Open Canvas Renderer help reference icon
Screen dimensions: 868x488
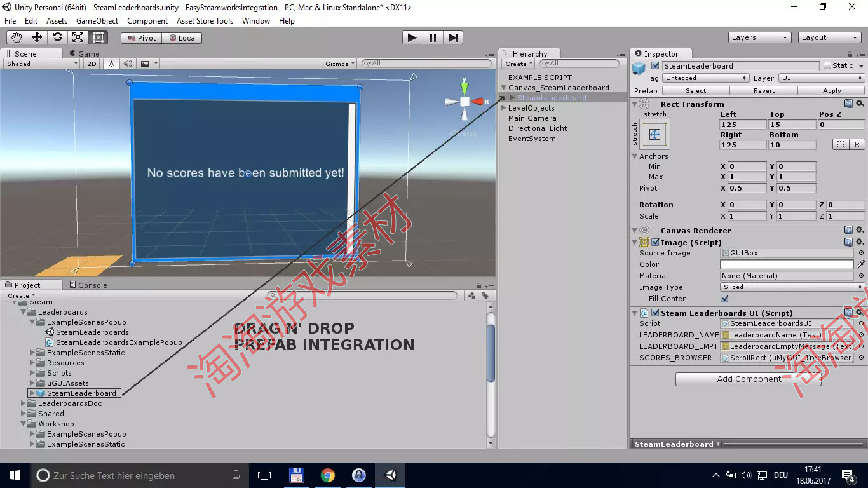(848, 230)
